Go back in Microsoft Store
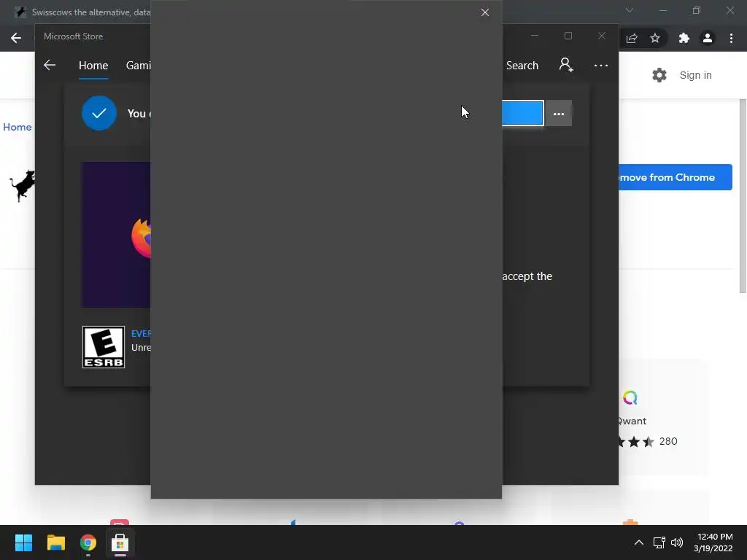The width and height of the screenshot is (747, 560). click(x=50, y=65)
